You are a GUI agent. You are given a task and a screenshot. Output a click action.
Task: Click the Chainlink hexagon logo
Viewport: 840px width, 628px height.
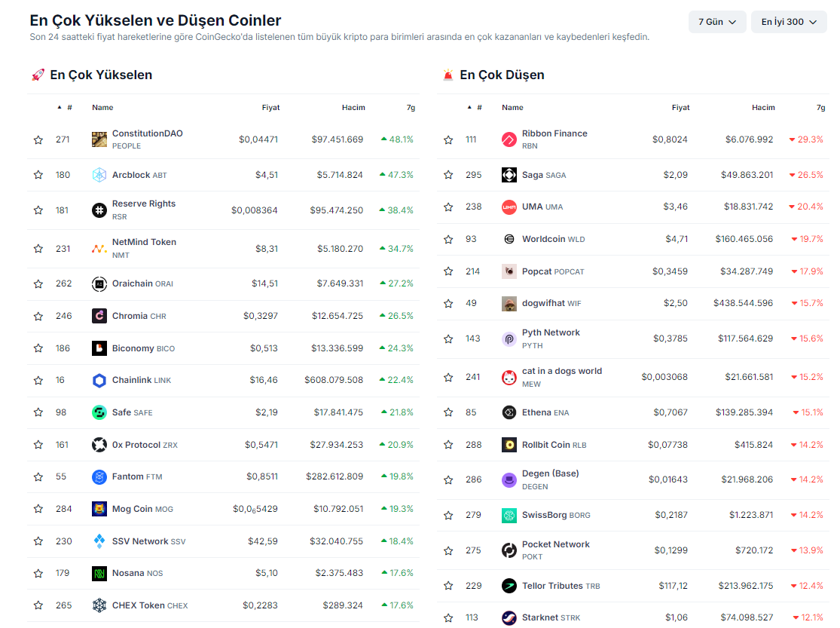click(x=99, y=380)
